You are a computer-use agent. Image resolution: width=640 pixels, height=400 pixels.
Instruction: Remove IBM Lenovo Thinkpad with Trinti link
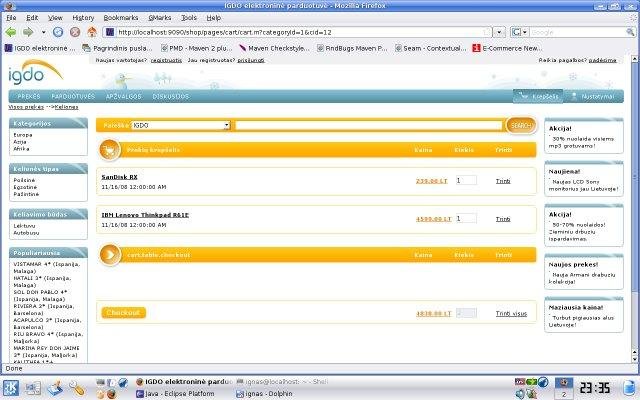coord(503,219)
